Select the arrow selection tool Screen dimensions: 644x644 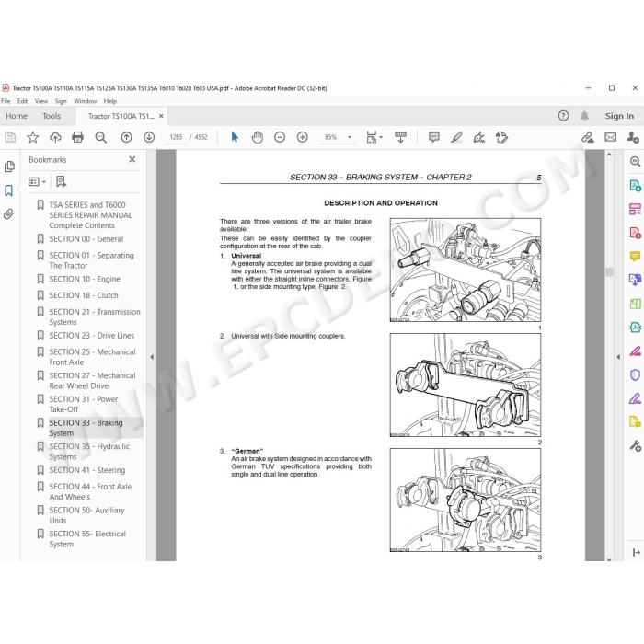(235, 137)
